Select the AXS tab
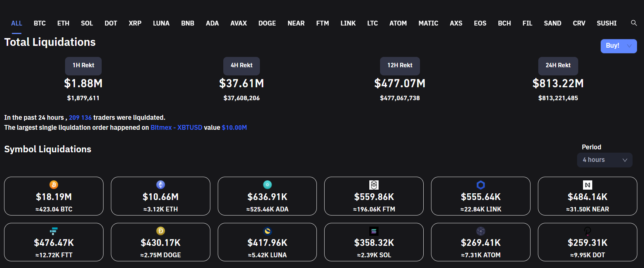Screen dimensions: 644x268 456,23
